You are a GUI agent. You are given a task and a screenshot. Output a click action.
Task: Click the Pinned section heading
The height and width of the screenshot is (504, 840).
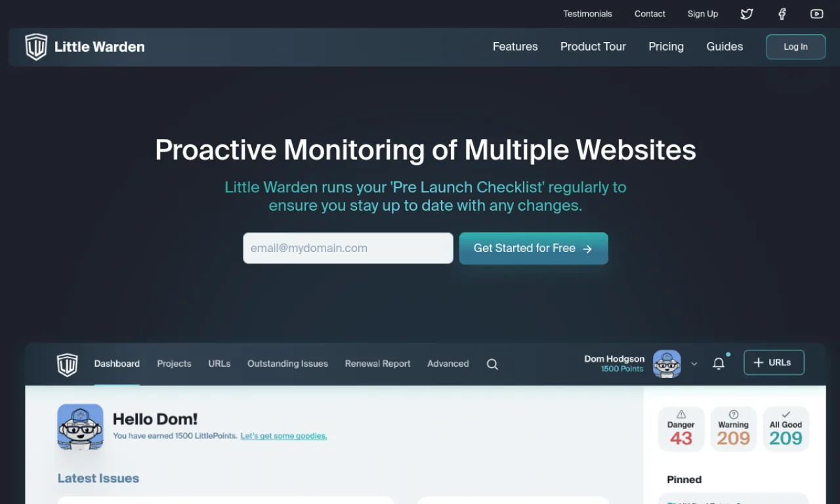pos(684,480)
